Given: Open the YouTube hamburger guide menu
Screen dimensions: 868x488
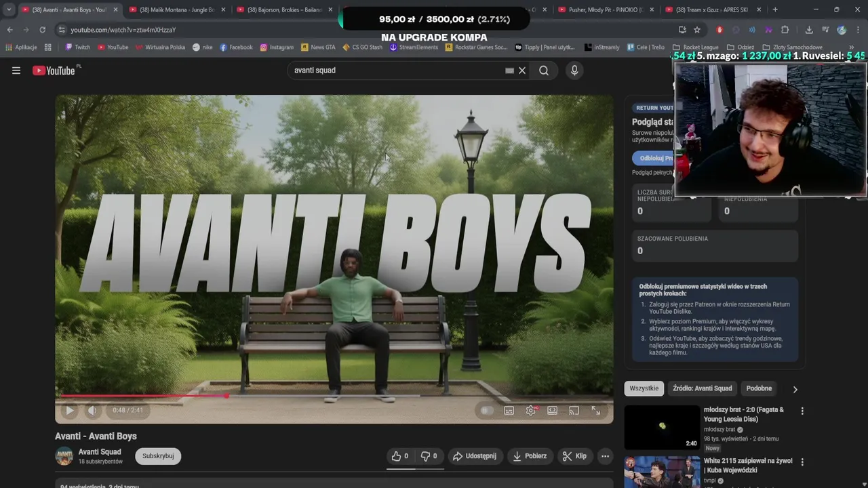Looking at the screenshot, I should [16, 70].
